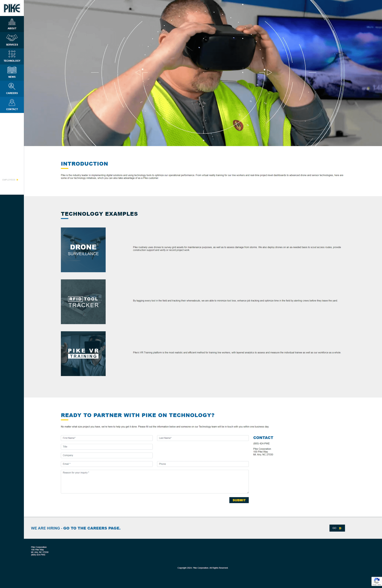Focus the Last Name field
This screenshot has height=588, width=382.
point(203,438)
